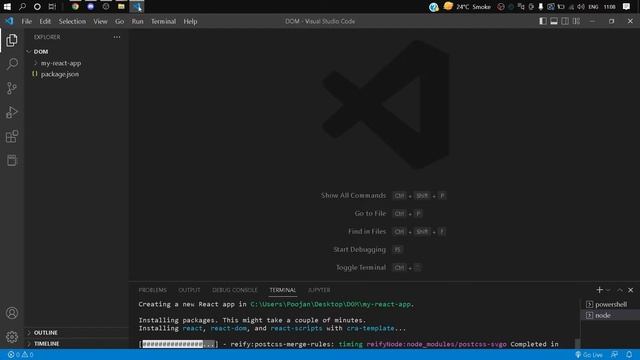Image resolution: width=640 pixels, height=360 pixels.
Task: Switch to the Debug Console tab
Action: click(235, 290)
